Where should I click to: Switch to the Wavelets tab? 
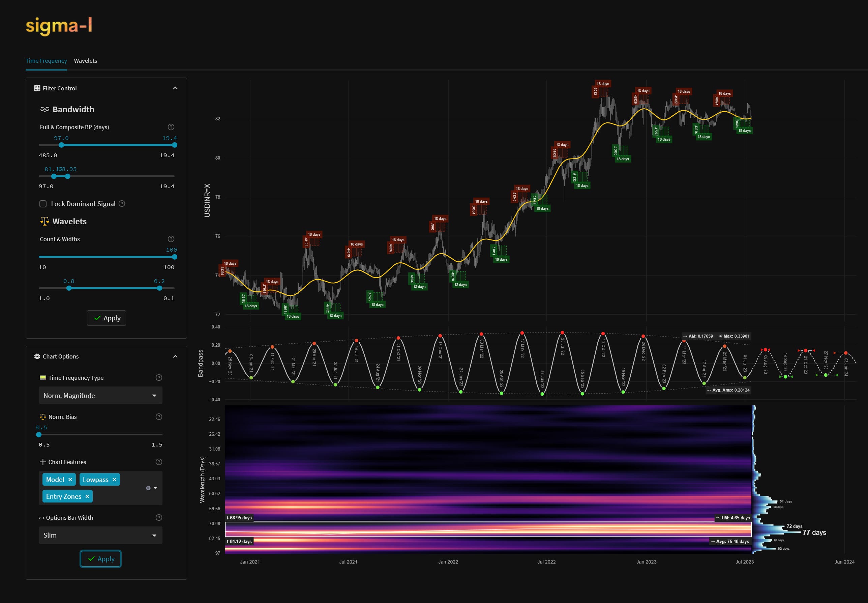click(x=85, y=61)
